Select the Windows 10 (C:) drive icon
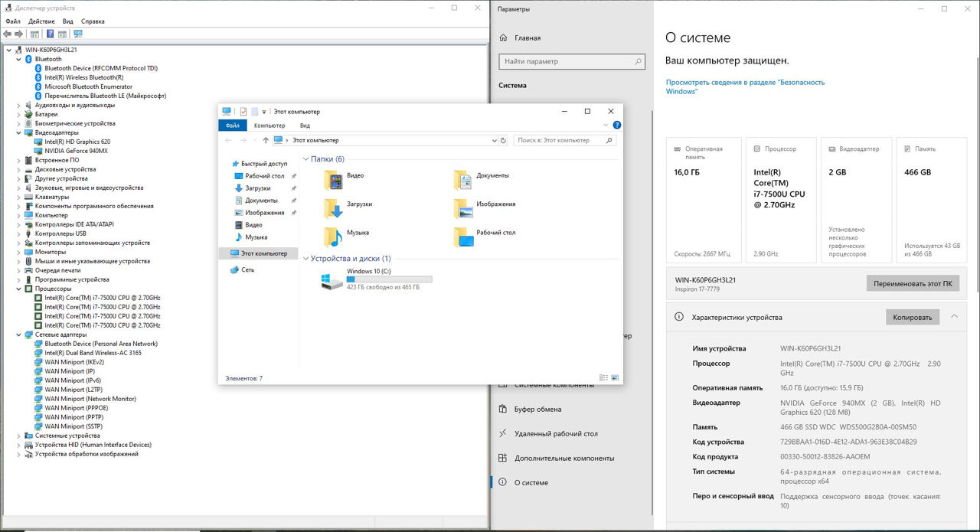The height and width of the screenshot is (532, 980). (x=332, y=280)
